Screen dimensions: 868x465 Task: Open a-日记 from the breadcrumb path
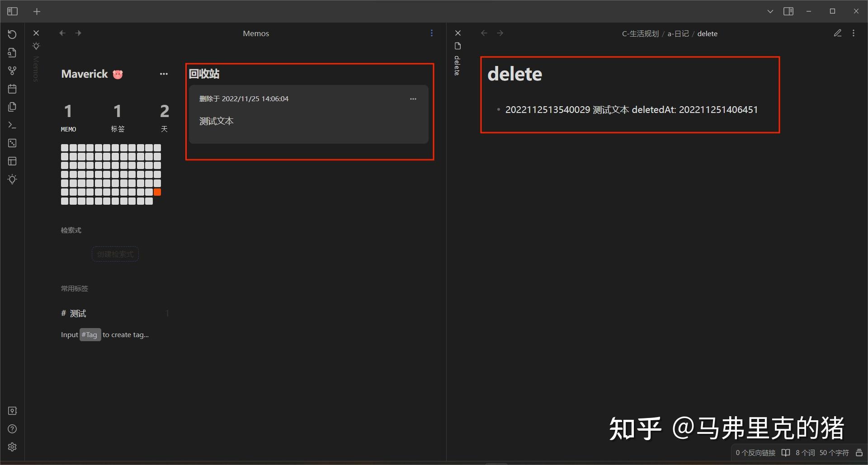(x=677, y=33)
